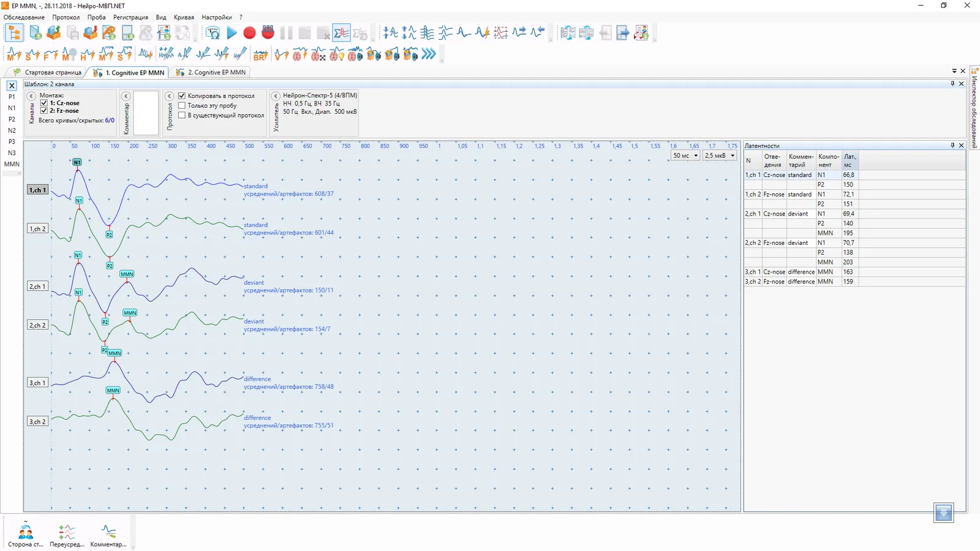This screenshot has height=551, width=980.
Task: Uncheck 'Копировать в протокол' checkbox
Action: pyautogui.click(x=182, y=96)
